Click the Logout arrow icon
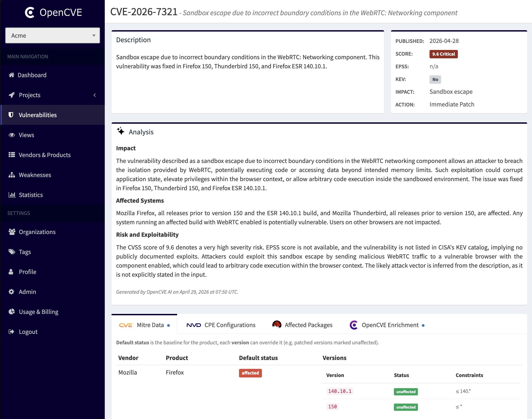This screenshot has height=419, width=532. coord(12,332)
